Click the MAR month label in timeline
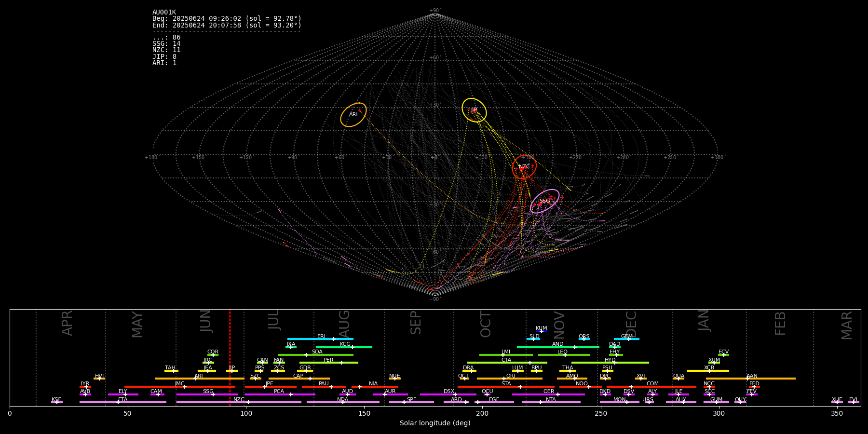868x434 pixels. tap(847, 325)
